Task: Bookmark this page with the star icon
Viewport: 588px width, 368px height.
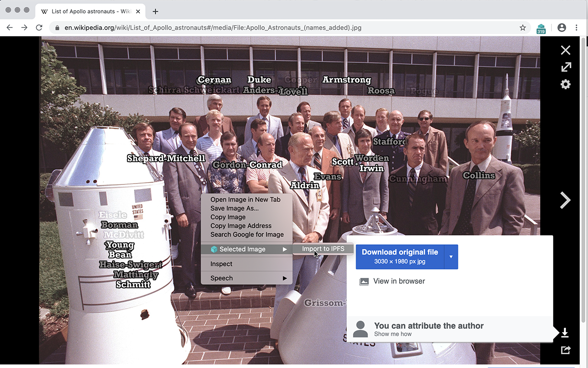Action: tap(523, 28)
